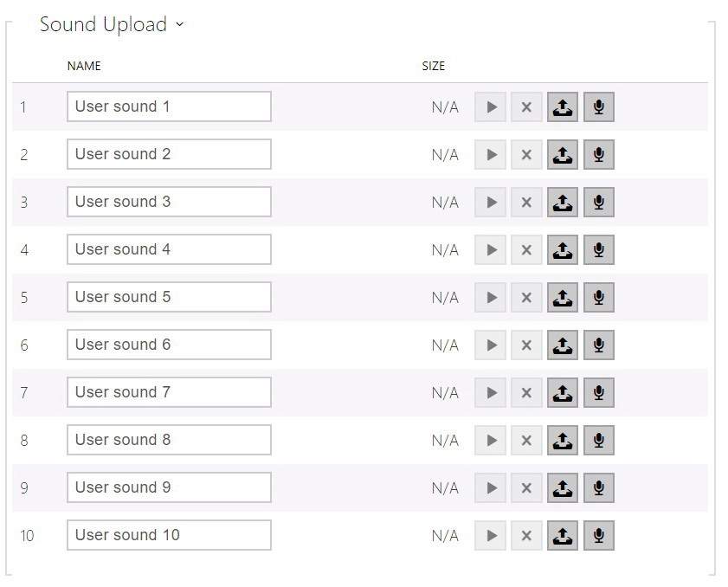Delete User sound 1
Image resolution: width=728 pixels, height=587 pixels.
click(526, 106)
